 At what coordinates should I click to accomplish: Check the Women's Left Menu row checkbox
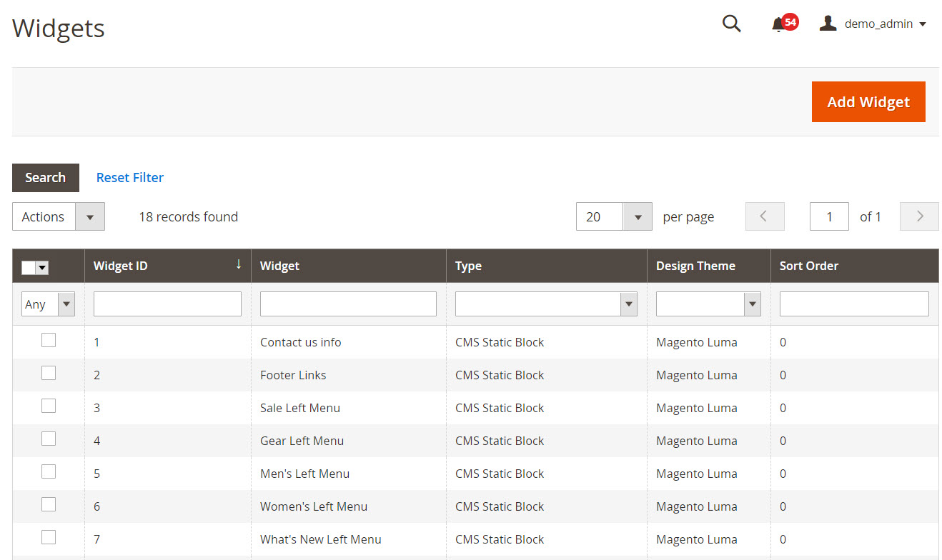pyautogui.click(x=49, y=504)
